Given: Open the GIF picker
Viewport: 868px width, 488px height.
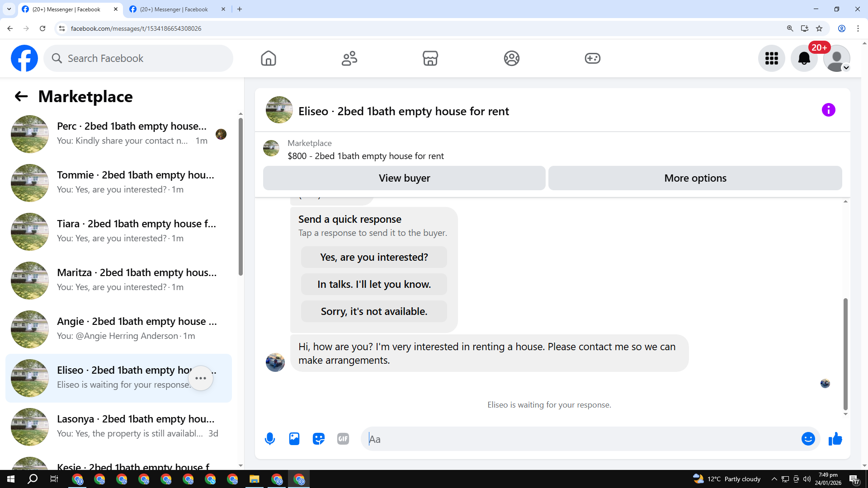Looking at the screenshot, I should pos(343,439).
